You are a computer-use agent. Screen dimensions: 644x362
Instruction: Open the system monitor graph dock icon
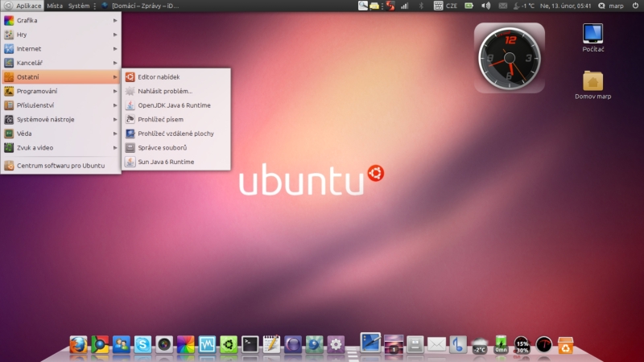207,344
